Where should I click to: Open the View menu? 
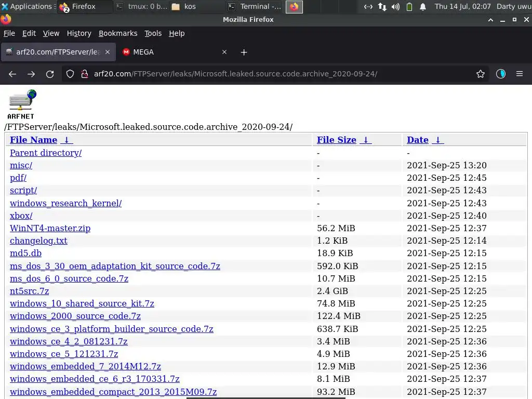(51, 33)
